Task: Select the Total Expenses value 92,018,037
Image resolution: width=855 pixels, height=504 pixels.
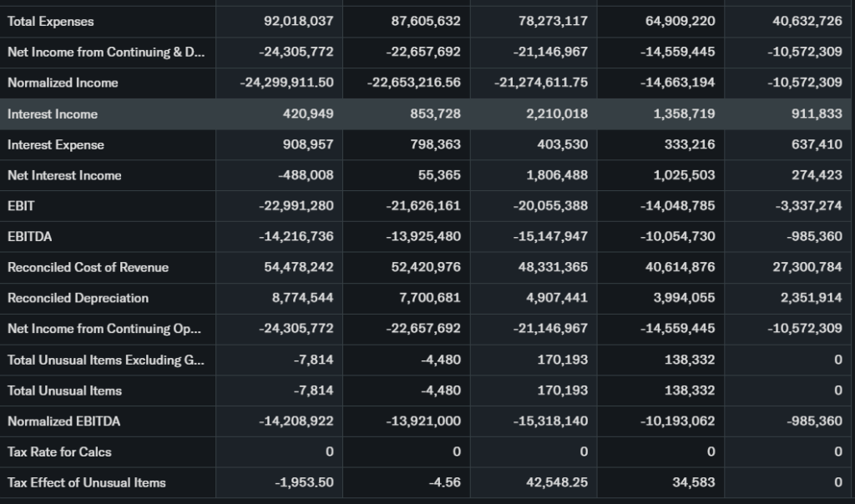Action: click(298, 22)
